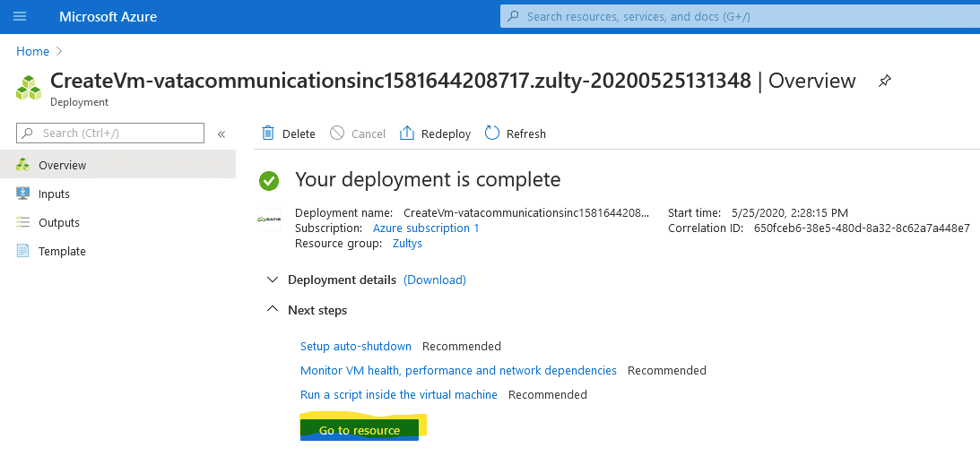Collapse the Next steps section
The height and width of the screenshot is (465, 980).
272,310
